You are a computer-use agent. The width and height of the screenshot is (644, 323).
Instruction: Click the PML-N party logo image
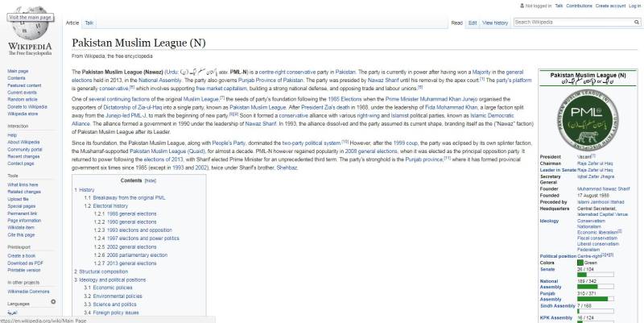(588, 120)
